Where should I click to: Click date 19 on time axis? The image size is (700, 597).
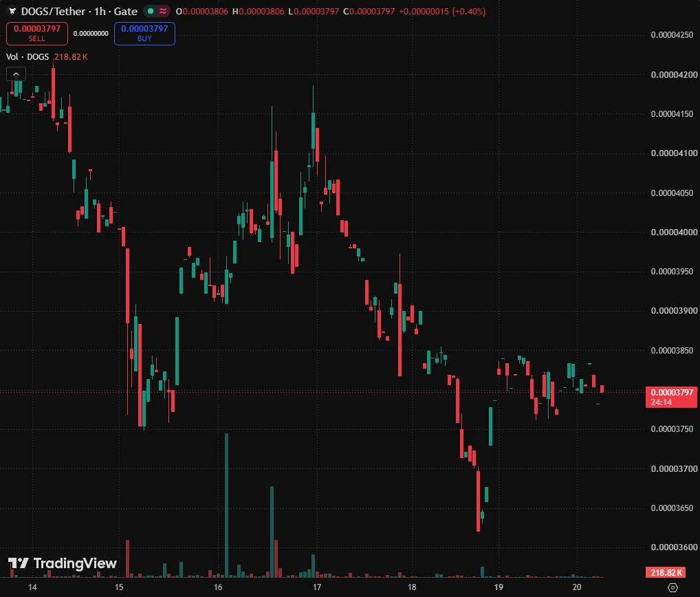point(499,587)
